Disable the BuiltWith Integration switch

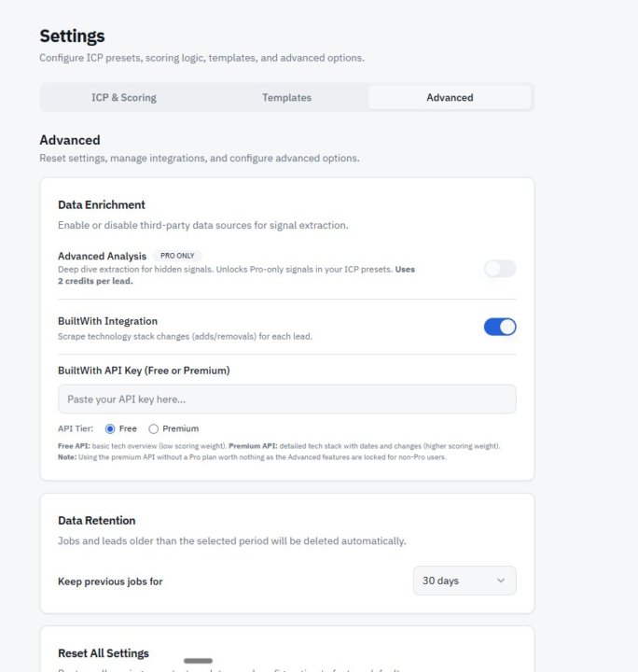point(499,327)
